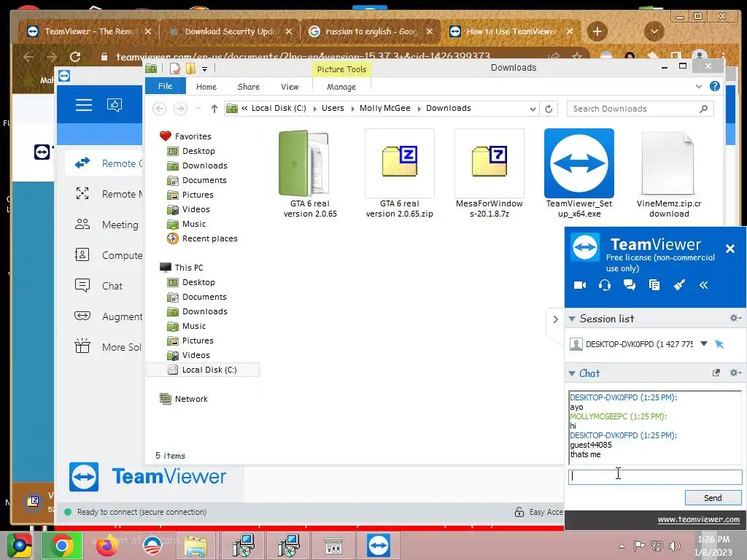Open chat bubbles icon in TeamViewer panel
Image resolution: width=747 pixels, height=560 pixels.
point(630,285)
